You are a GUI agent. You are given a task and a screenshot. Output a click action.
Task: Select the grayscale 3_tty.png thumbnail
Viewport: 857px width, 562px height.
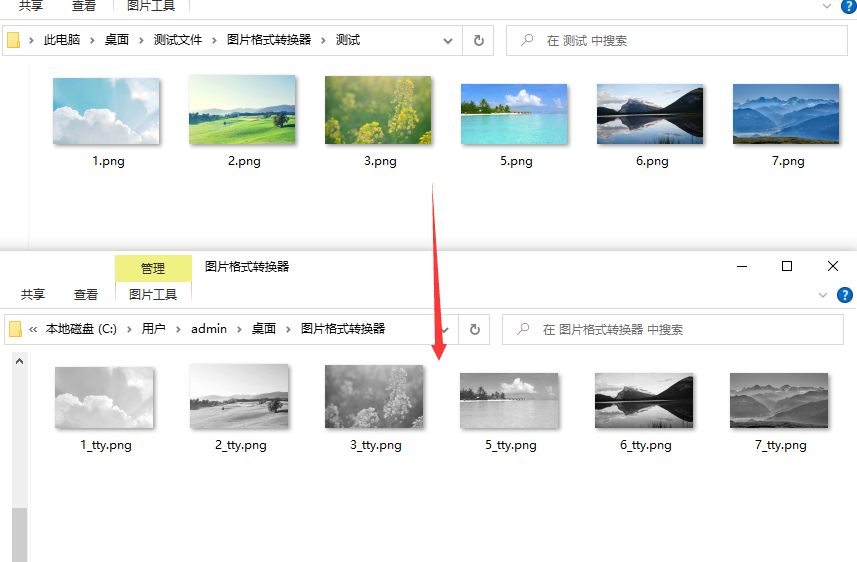374,396
